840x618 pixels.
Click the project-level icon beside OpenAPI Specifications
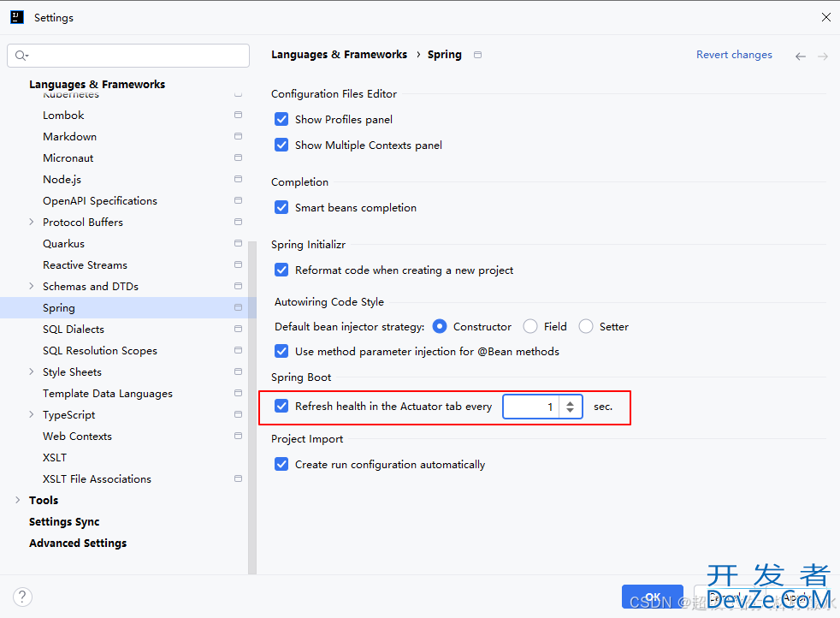pyautogui.click(x=238, y=200)
